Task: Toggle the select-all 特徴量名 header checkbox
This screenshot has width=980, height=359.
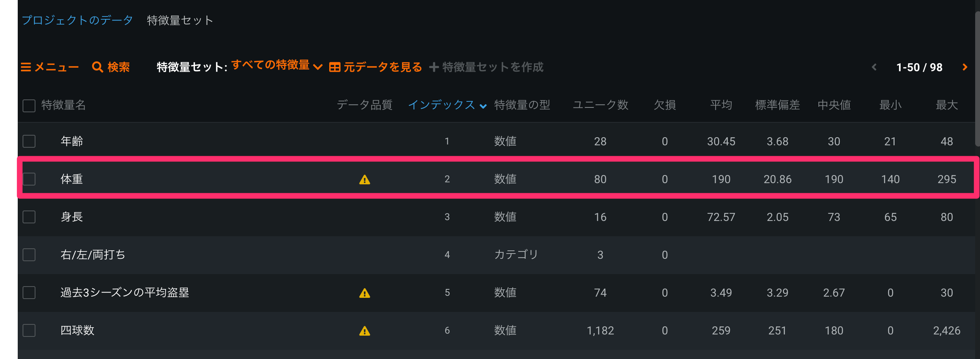Action: point(29,106)
